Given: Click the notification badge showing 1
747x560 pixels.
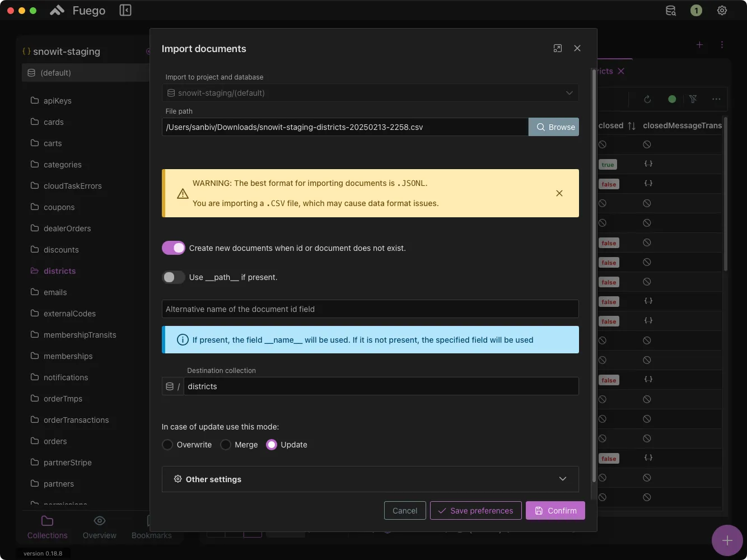Looking at the screenshot, I should pyautogui.click(x=696, y=10).
